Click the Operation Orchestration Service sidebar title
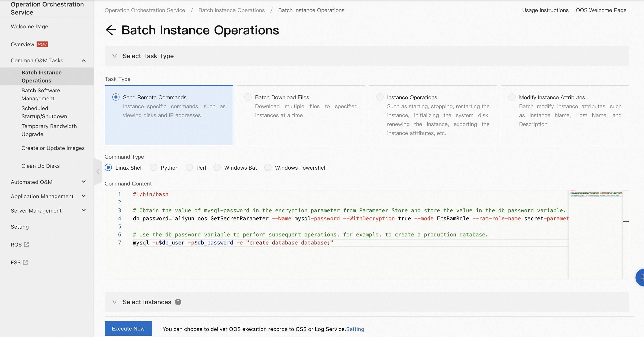This screenshot has height=337, width=644. click(47, 8)
